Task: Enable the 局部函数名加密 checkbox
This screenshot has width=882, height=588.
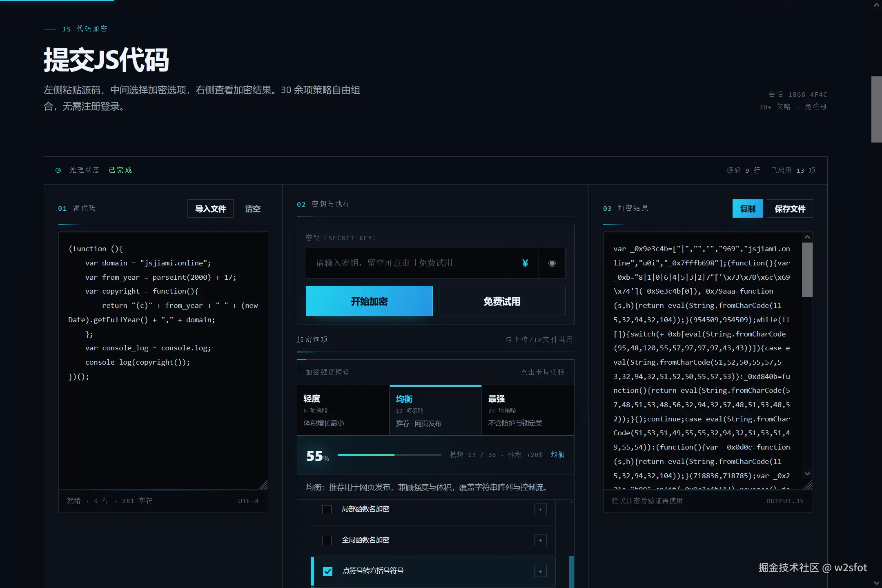Action: tap(327, 509)
